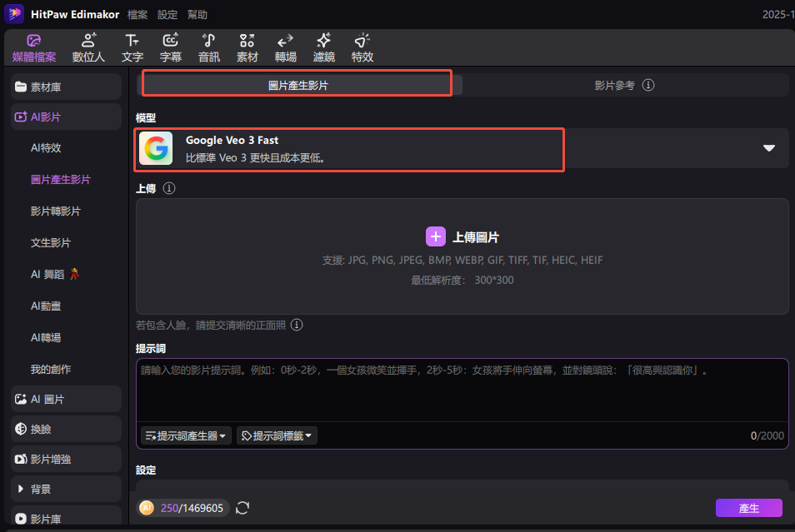Open the 素材 assets panel
This screenshot has height=532, width=795.
[x=247, y=47]
